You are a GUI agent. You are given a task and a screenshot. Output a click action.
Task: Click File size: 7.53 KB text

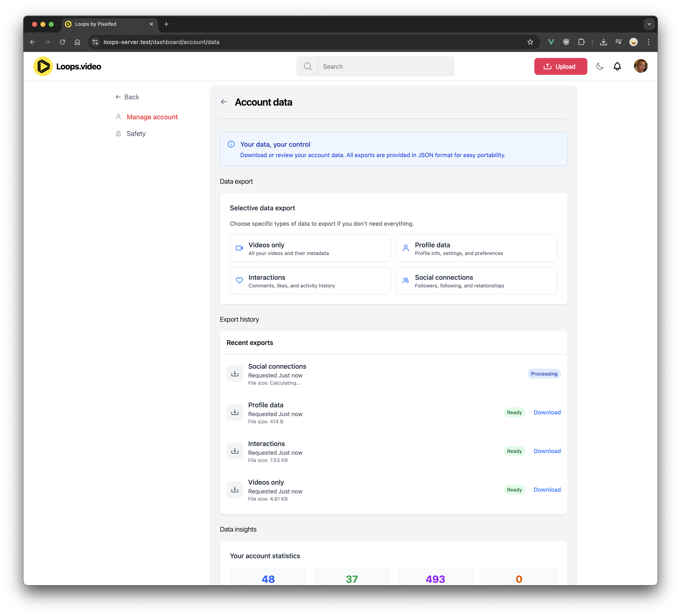(x=268, y=461)
